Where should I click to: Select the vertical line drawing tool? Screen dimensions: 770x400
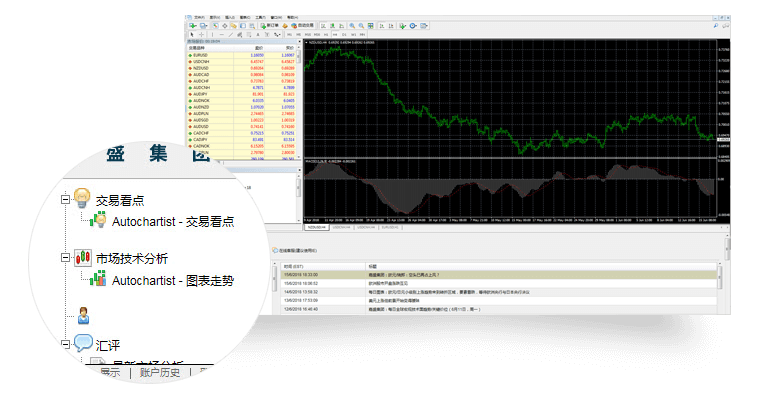(213, 34)
